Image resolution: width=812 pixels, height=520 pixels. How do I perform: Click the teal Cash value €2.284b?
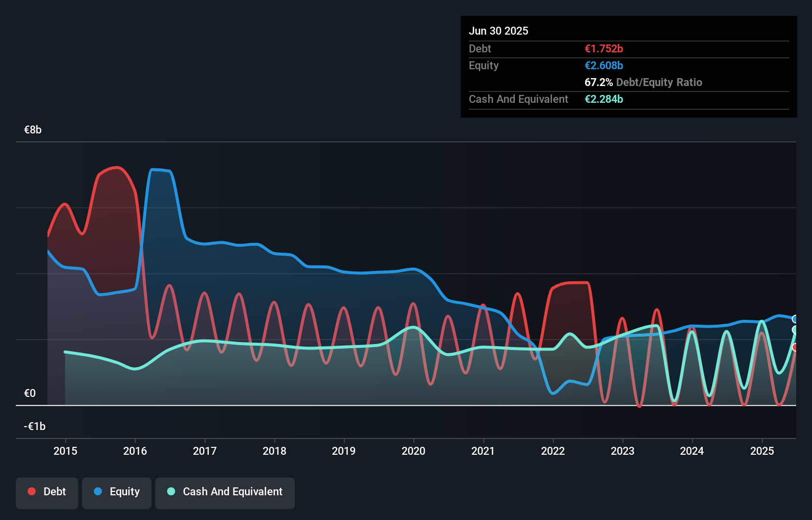pyautogui.click(x=604, y=99)
